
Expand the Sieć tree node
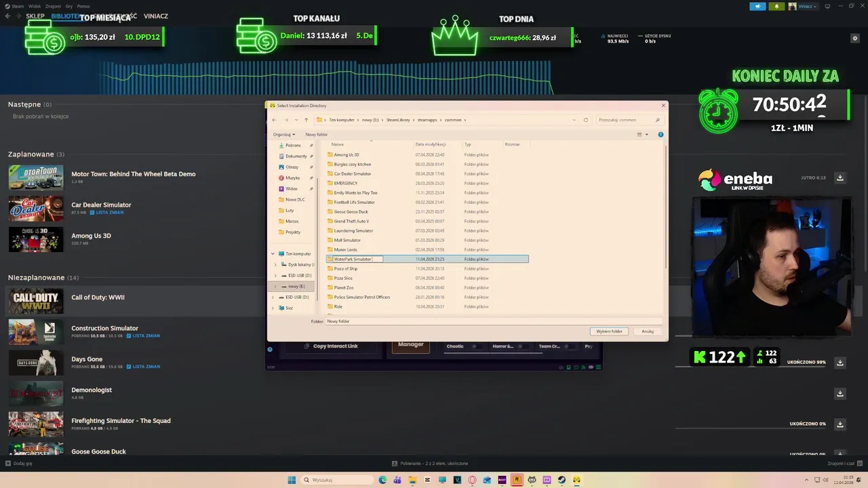[x=273, y=308]
